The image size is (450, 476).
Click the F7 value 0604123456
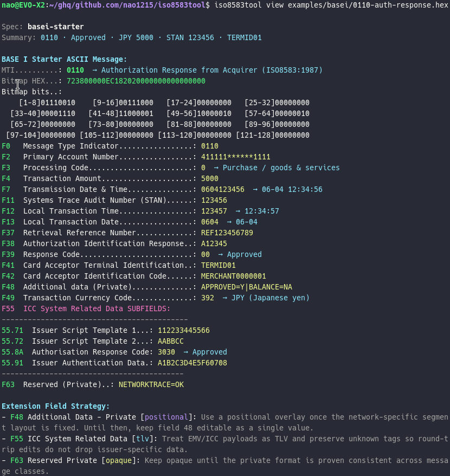tap(223, 189)
